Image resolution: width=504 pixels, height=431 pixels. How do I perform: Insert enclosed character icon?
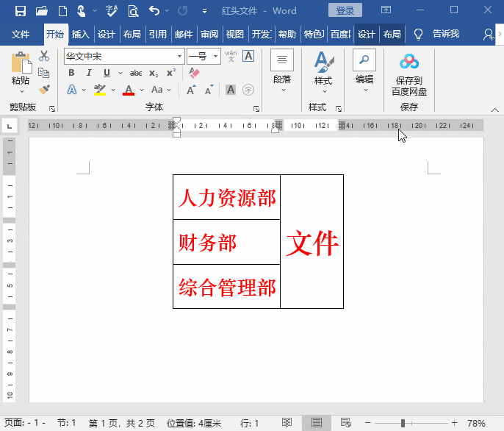point(248,90)
